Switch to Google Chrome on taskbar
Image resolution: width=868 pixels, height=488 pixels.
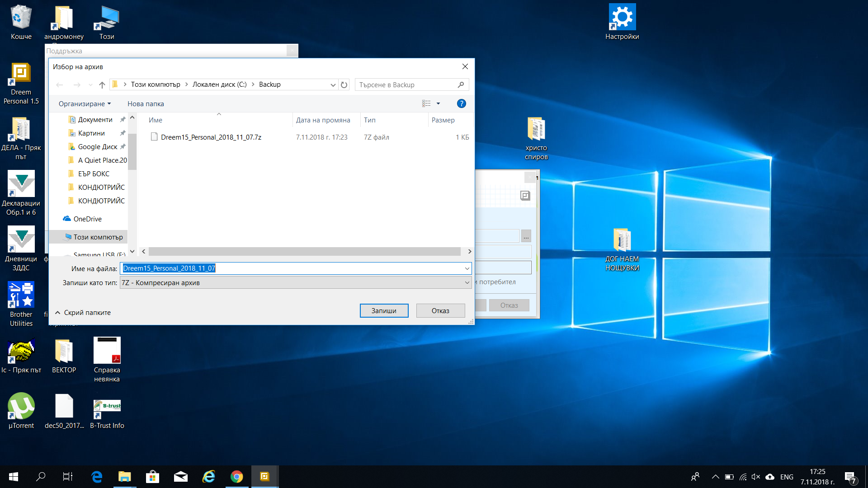237,477
